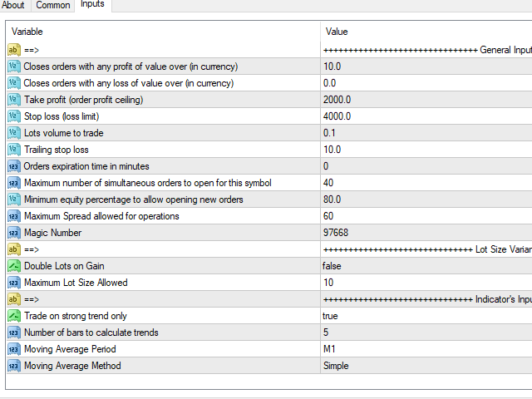
Task: Click the integer icon beside Moving Average Method
Action: [x=14, y=366]
